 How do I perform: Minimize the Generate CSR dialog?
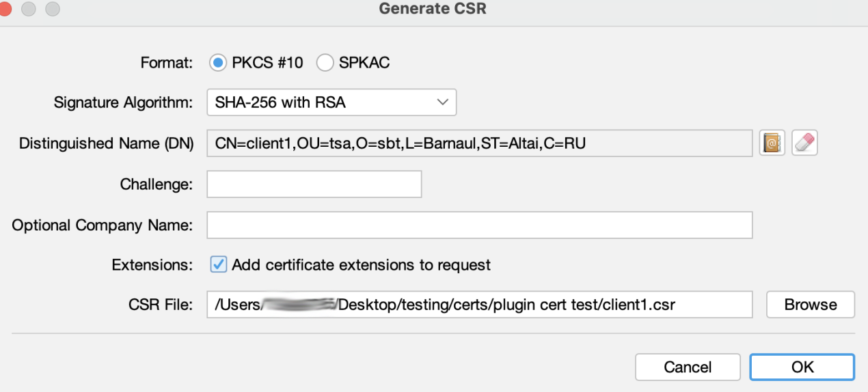coord(29,9)
